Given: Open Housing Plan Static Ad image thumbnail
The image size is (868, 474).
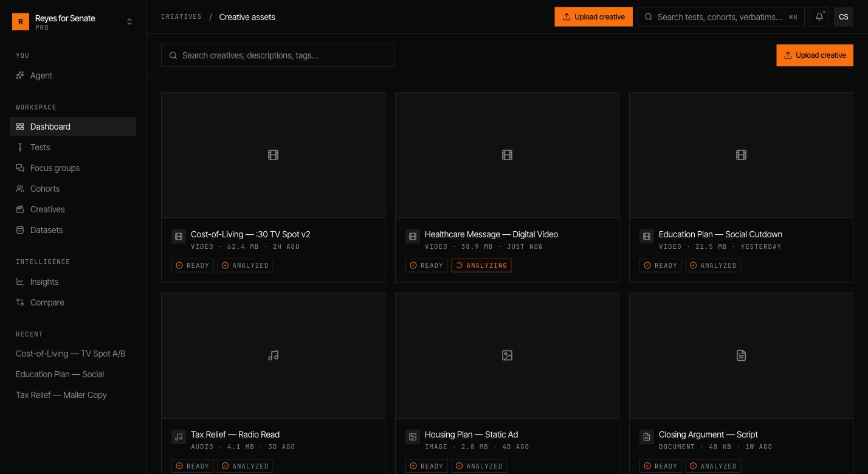Looking at the screenshot, I should (507, 355).
